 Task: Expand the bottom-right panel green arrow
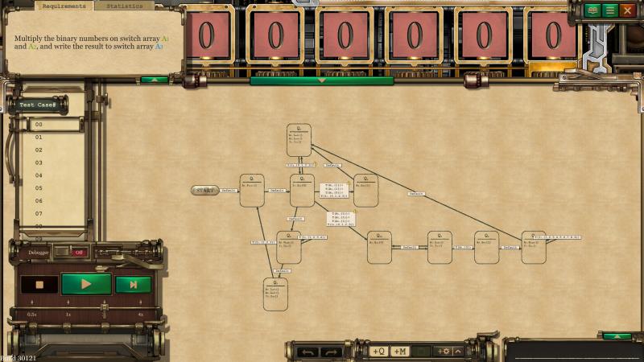click(617, 336)
